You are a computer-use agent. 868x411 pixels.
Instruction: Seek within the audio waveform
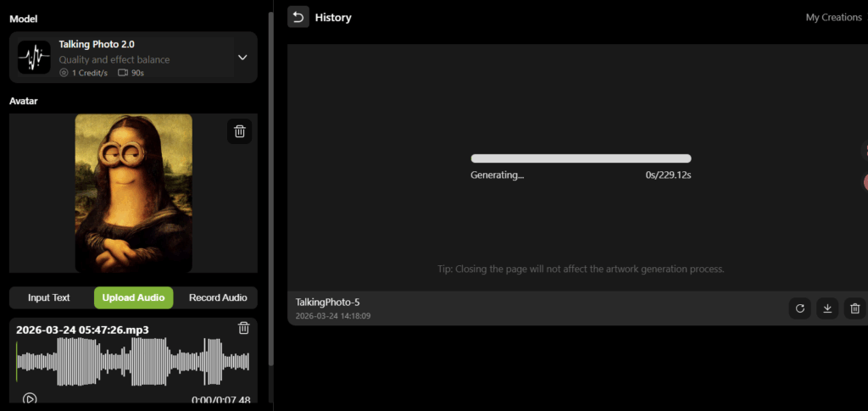click(133, 362)
